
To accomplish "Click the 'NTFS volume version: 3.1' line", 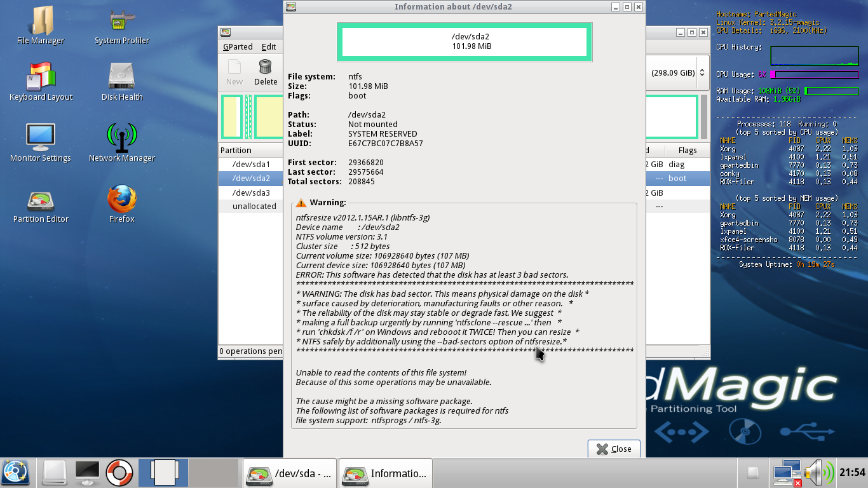I will (x=342, y=237).
